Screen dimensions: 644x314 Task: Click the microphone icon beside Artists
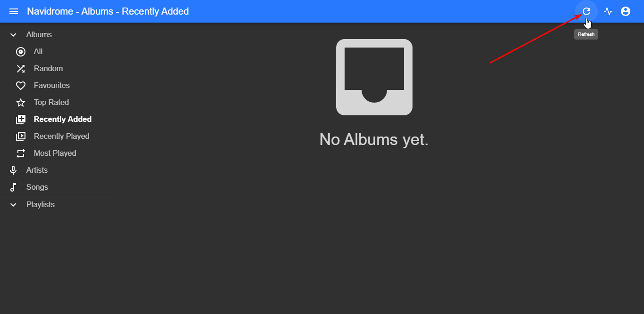[13, 170]
